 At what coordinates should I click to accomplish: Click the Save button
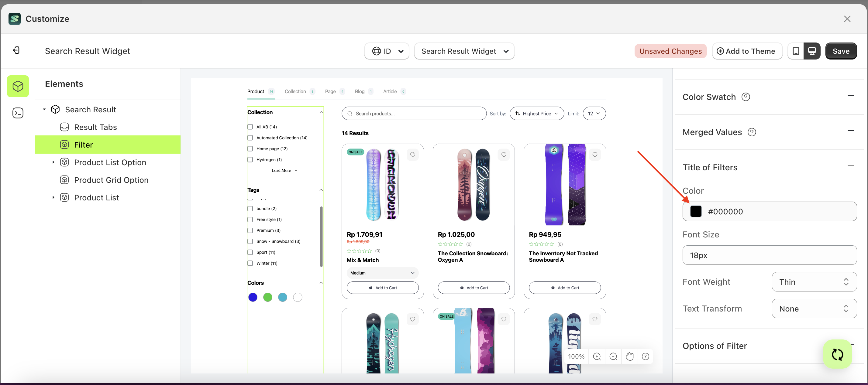(x=841, y=51)
